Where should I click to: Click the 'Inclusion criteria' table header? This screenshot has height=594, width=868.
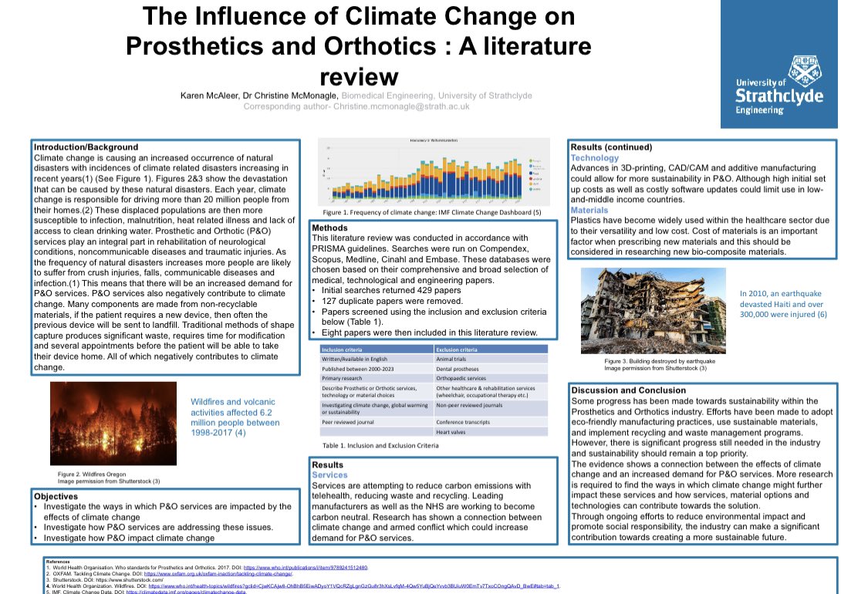[377, 349]
